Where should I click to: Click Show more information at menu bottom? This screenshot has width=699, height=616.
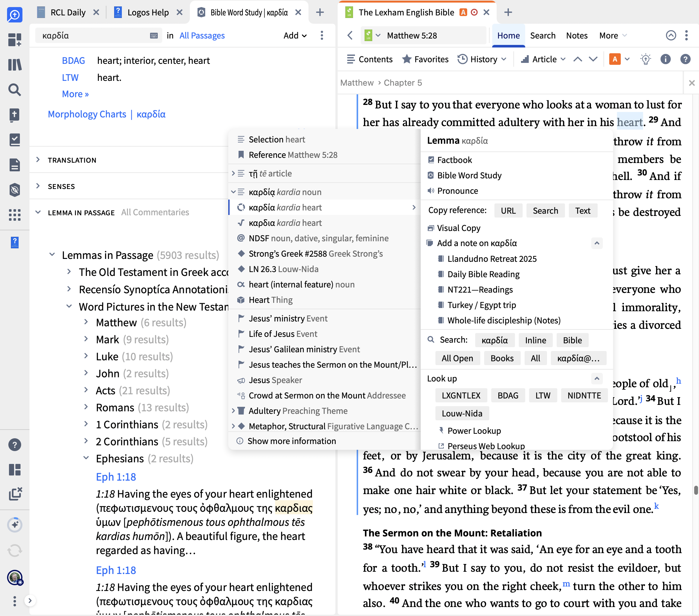click(x=291, y=441)
